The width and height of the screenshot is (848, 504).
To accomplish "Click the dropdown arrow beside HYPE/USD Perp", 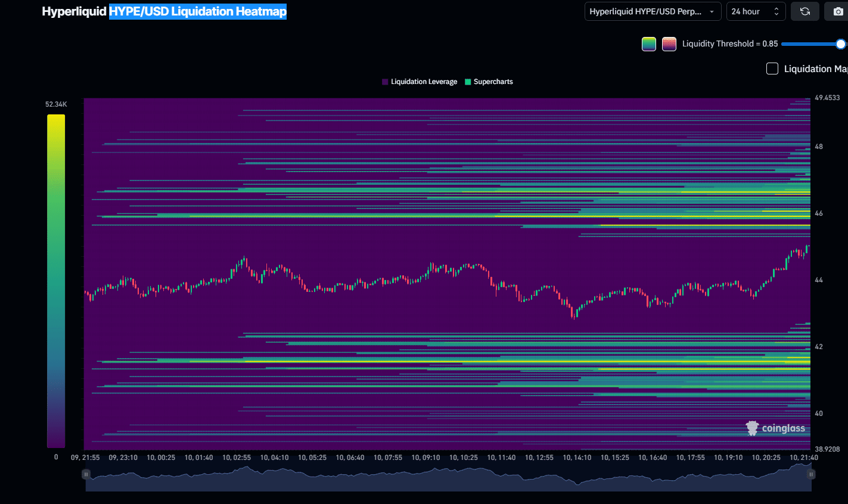I will point(712,11).
